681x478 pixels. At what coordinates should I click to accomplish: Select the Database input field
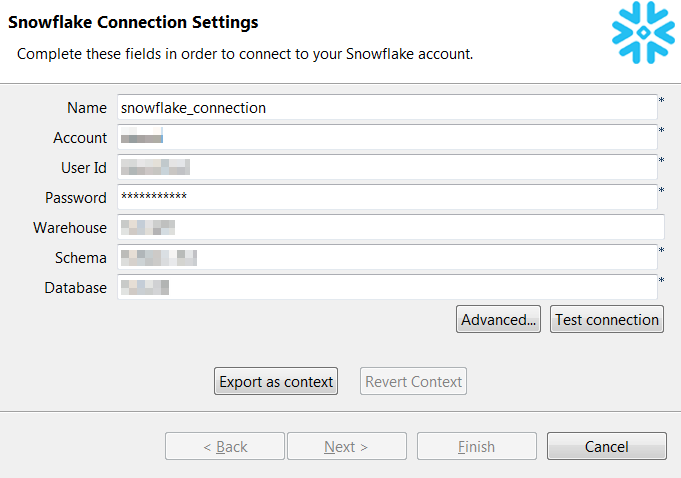tap(387, 288)
